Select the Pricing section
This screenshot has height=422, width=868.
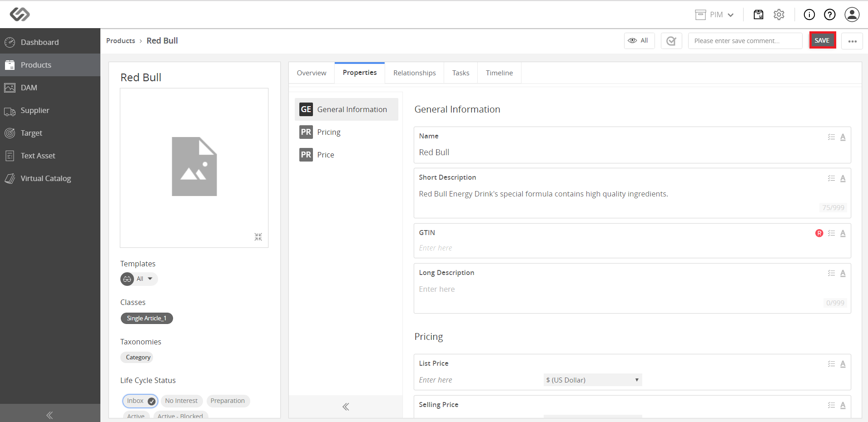click(347, 132)
